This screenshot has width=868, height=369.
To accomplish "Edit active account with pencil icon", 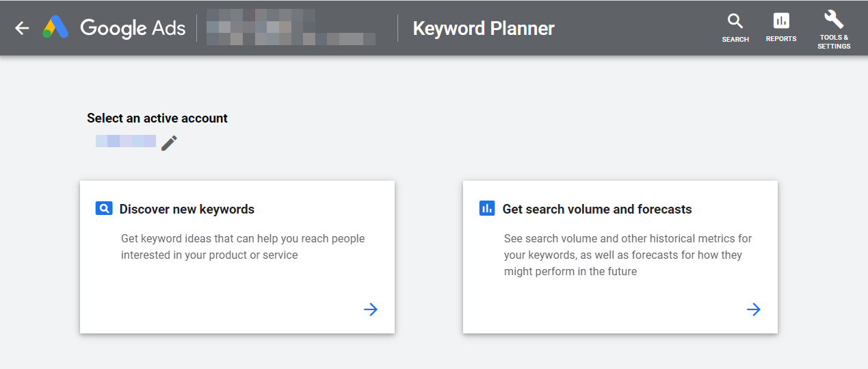I will [169, 142].
